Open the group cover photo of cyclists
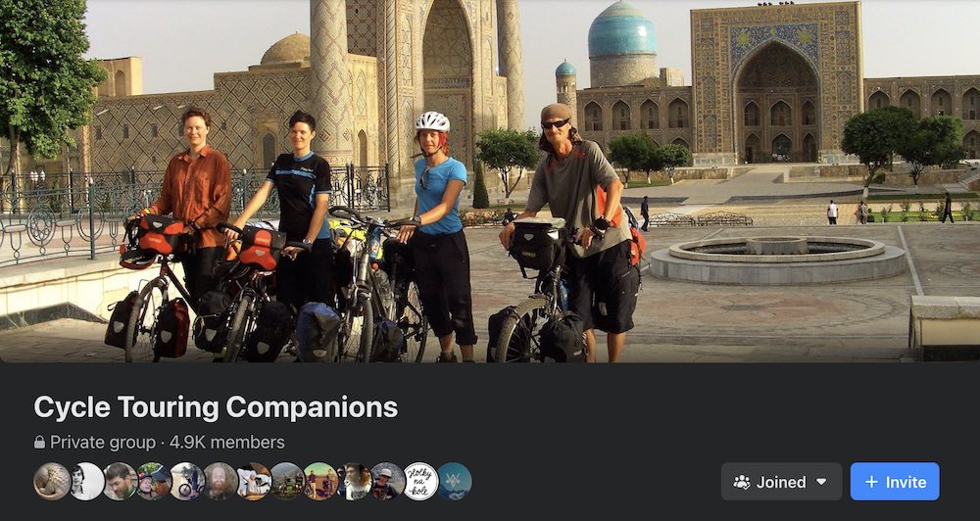This screenshot has height=521, width=980. (490, 181)
